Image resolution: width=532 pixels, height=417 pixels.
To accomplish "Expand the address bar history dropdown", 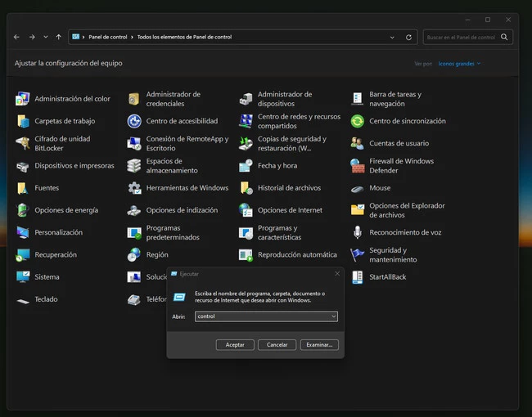I will (x=392, y=38).
